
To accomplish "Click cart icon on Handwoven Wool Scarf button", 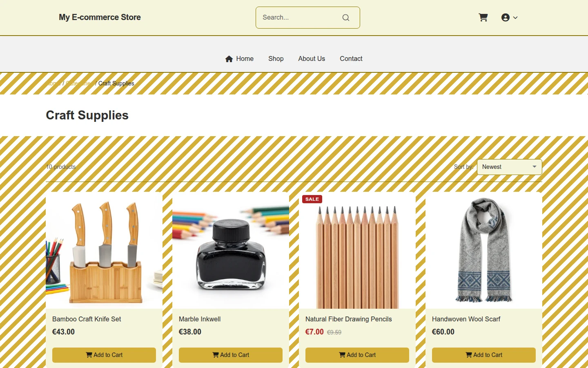I will coord(469,355).
